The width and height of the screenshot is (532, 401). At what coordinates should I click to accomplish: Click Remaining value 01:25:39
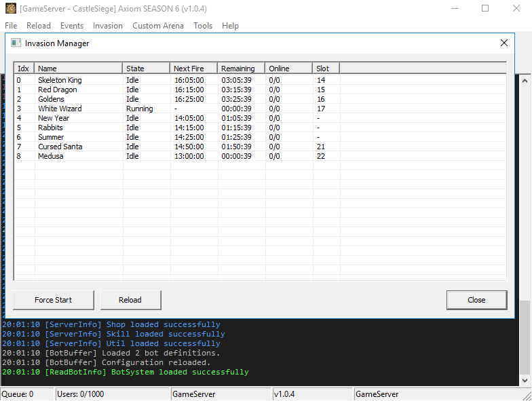[x=236, y=137]
